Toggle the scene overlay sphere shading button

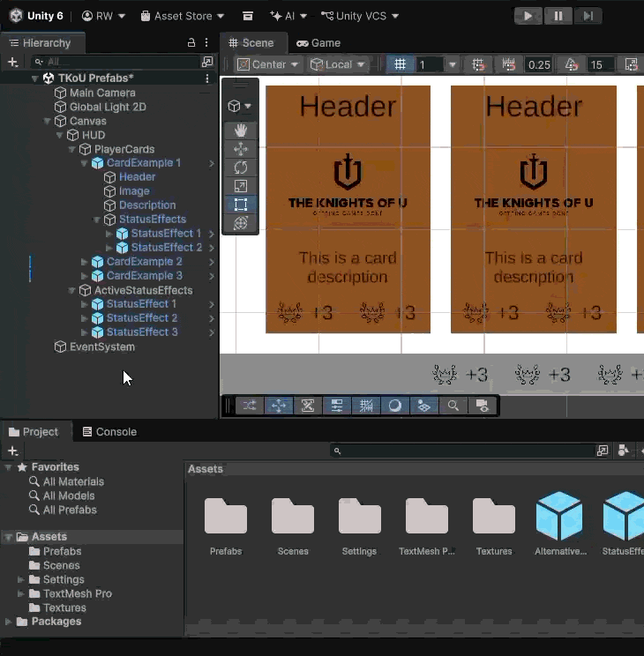click(x=395, y=406)
